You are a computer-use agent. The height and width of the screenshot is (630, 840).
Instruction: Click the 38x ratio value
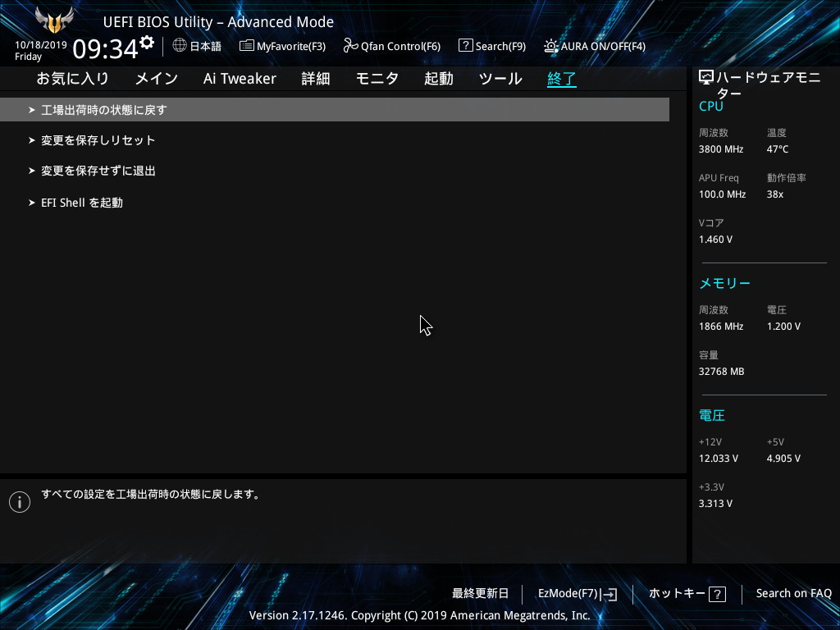point(774,194)
